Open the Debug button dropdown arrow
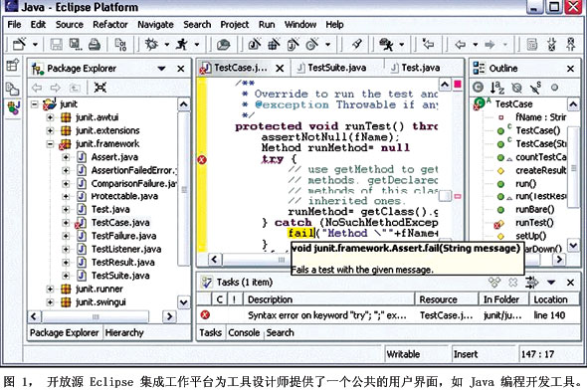This screenshot has width=587, height=392. coord(167,45)
